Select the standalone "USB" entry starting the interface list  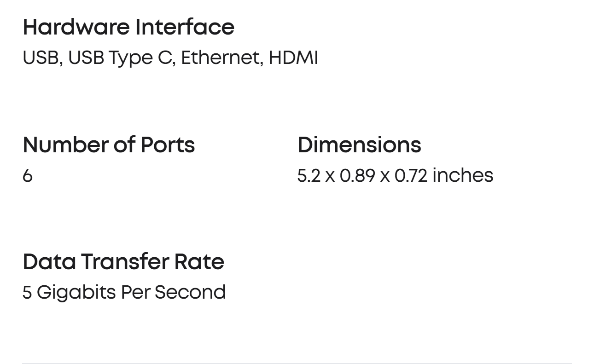(x=41, y=58)
